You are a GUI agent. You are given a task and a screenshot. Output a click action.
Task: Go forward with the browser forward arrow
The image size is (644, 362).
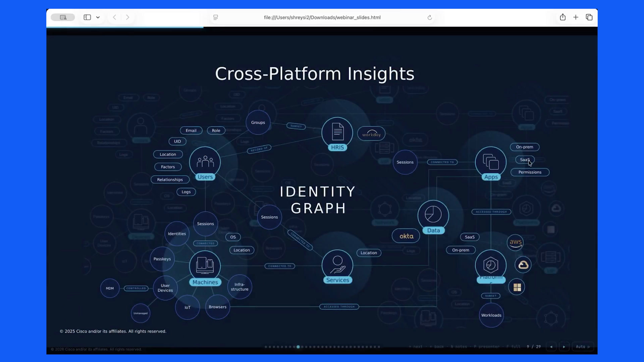click(x=127, y=17)
